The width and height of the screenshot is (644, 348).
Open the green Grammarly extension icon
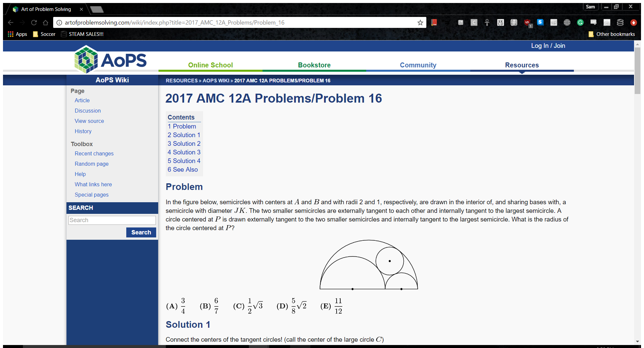point(580,22)
